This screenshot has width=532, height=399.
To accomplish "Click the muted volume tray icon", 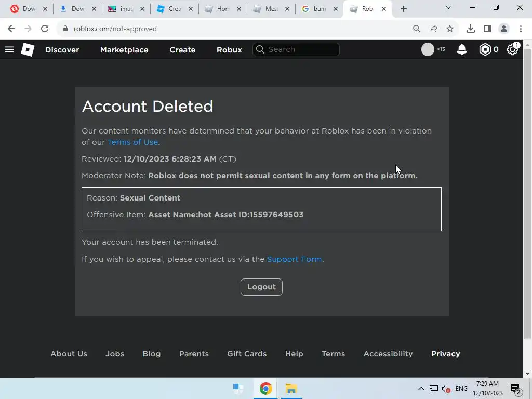I will [x=446, y=389].
